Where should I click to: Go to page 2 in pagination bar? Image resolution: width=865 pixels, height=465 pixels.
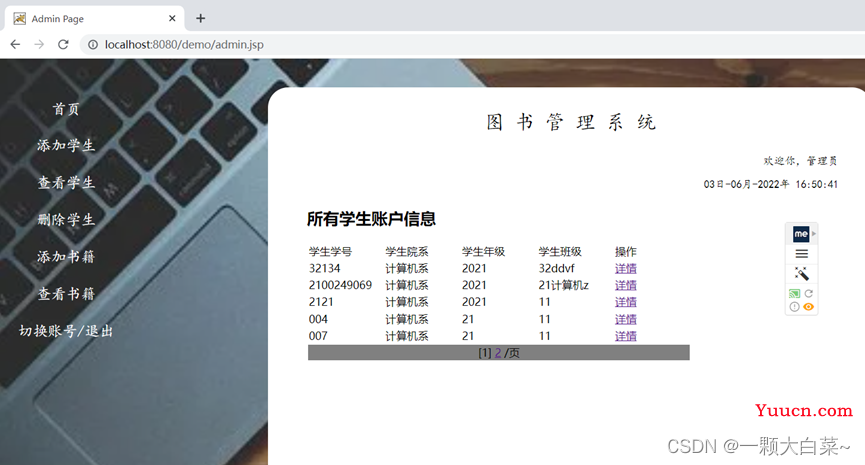pos(498,353)
